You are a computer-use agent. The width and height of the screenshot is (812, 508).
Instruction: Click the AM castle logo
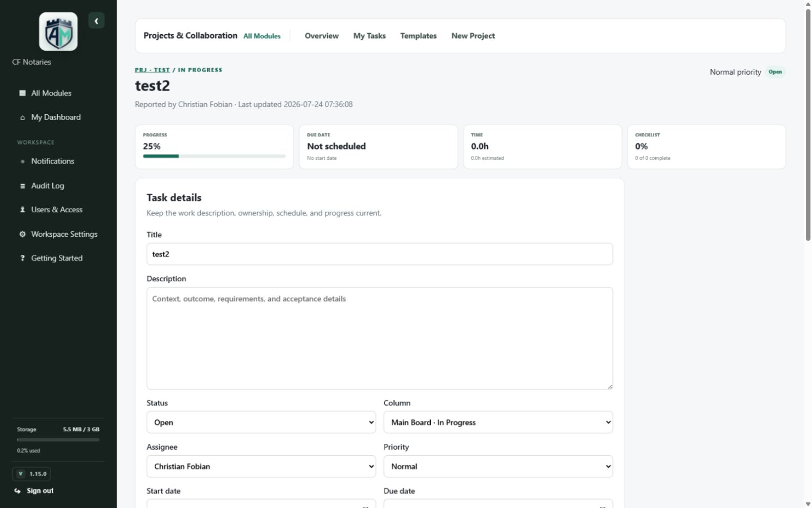(x=58, y=32)
